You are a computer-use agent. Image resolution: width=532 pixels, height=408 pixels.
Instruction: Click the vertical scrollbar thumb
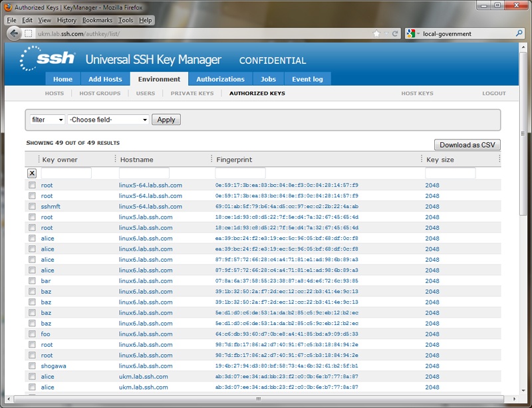pos(523,133)
